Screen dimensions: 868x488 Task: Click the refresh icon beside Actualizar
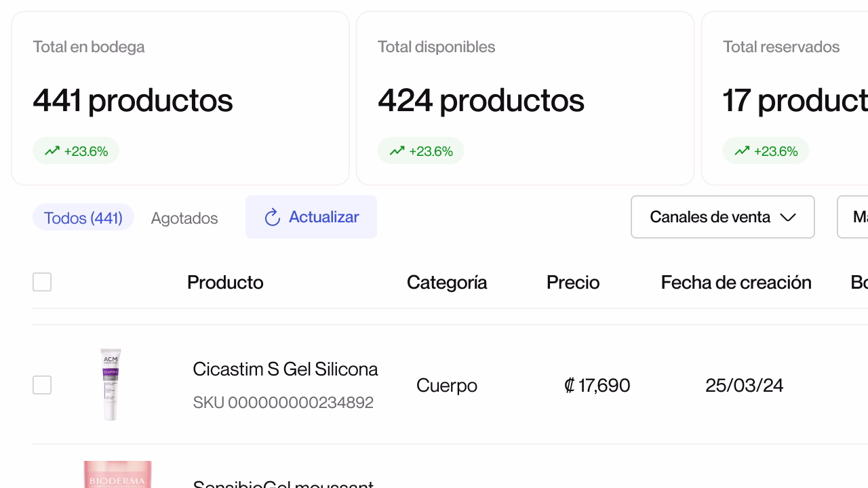273,218
